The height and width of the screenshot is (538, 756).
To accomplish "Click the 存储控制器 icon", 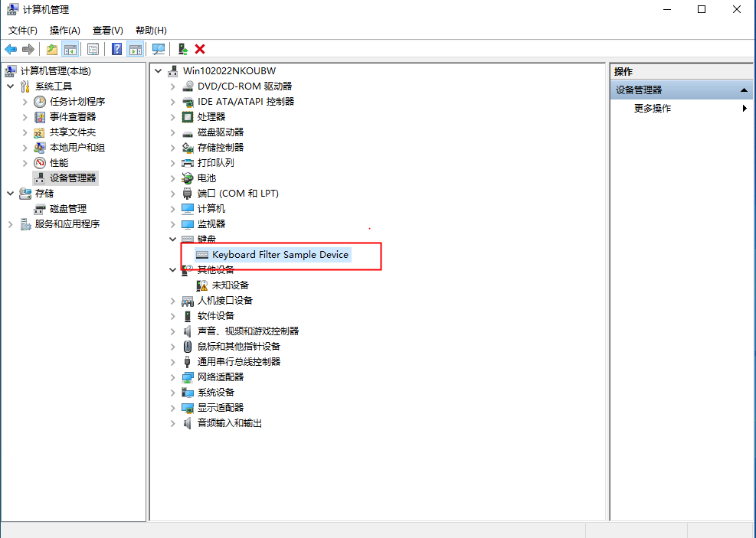I will (188, 148).
